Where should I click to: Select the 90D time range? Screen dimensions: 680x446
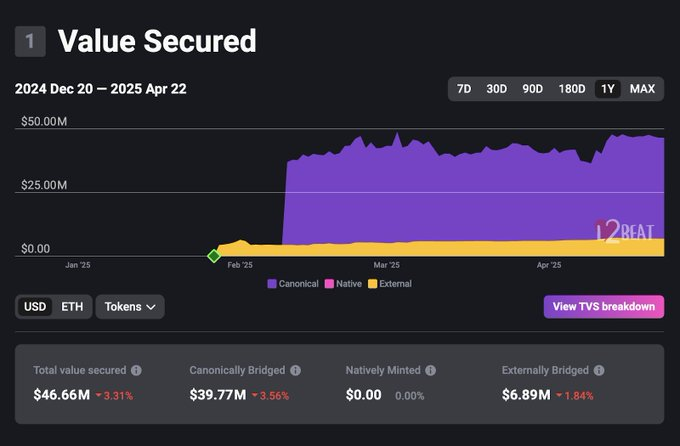tap(532, 89)
